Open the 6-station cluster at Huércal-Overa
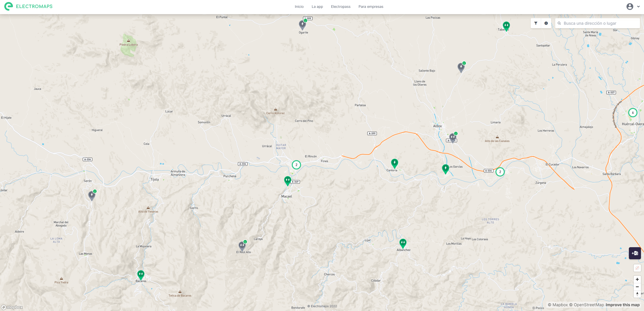 coord(633,112)
